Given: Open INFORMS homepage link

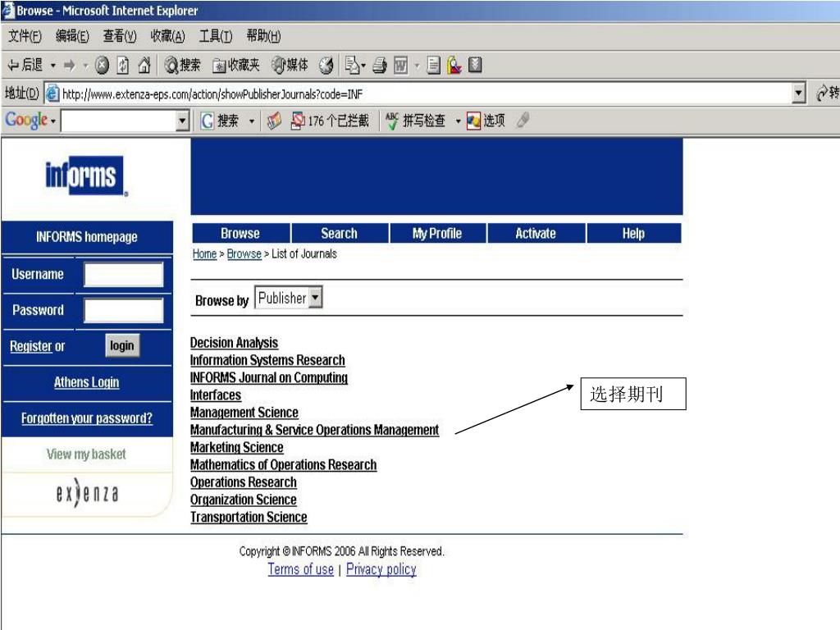Looking at the screenshot, I should click(x=87, y=237).
